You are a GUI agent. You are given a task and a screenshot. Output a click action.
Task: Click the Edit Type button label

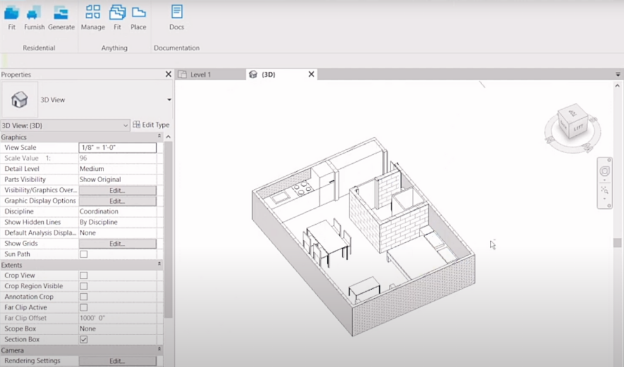[156, 125]
